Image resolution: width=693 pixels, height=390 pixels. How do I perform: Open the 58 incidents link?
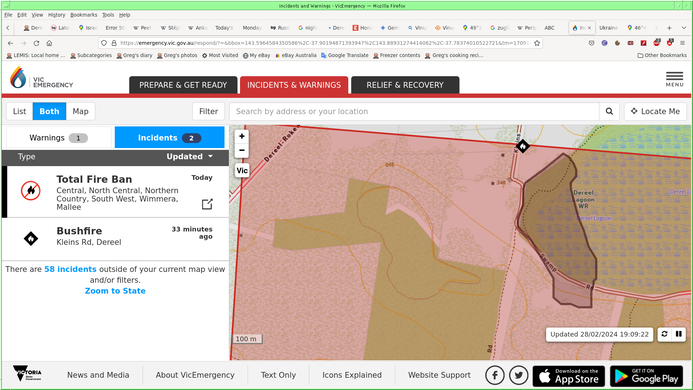click(x=70, y=269)
